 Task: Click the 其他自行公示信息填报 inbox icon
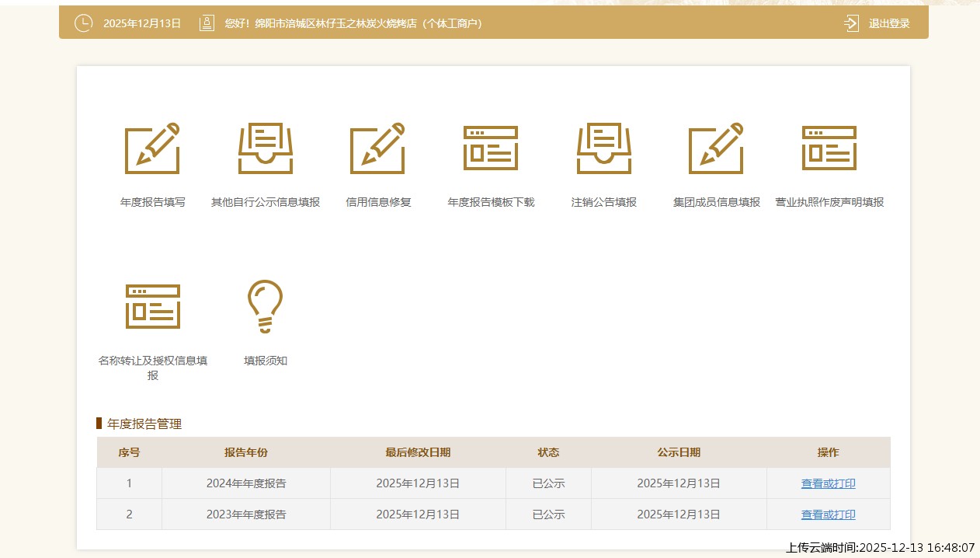(x=266, y=148)
